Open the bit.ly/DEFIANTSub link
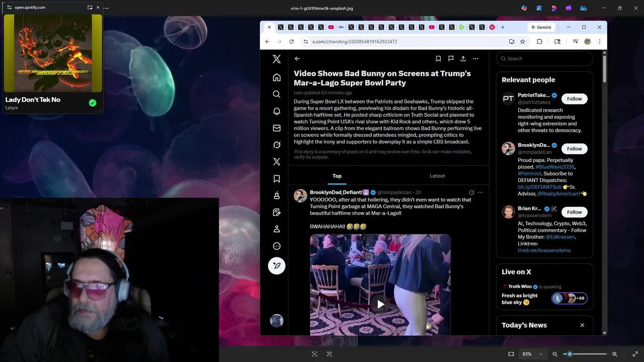Image resolution: width=644 pixels, height=362 pixels. click(539, 187)
